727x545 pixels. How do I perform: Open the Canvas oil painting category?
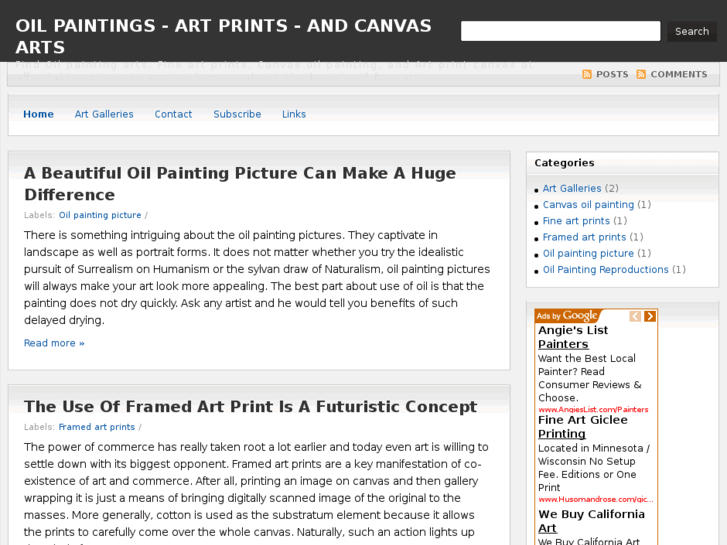[588, 205]
